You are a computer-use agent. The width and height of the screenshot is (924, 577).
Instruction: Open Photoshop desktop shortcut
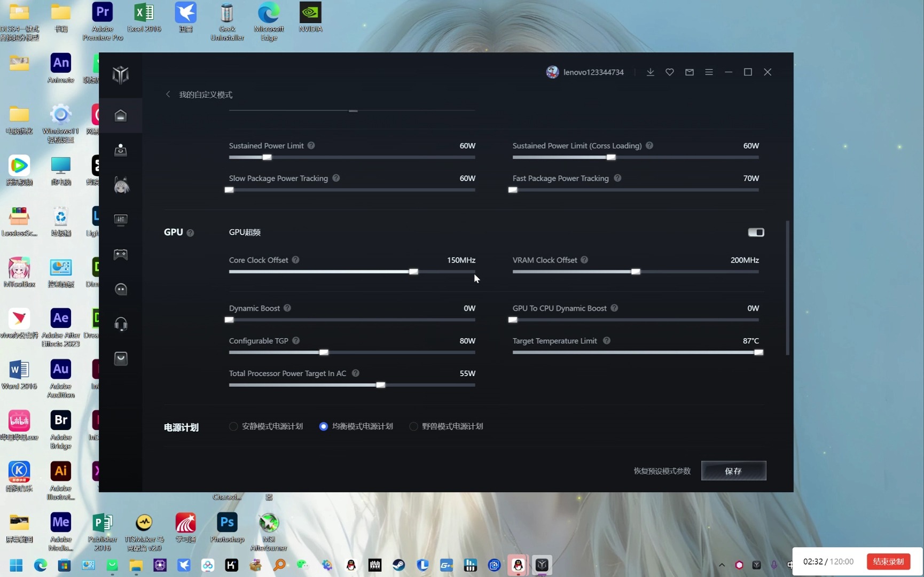click(x=227, y=527)
